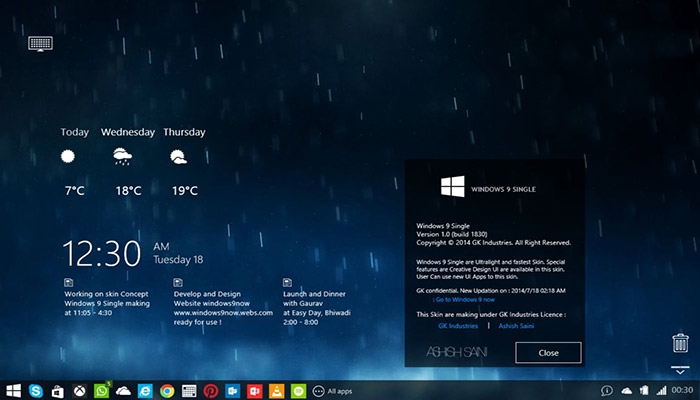Click Today's sunny weather icon
Image resolution: width=700 pixels, height=400 pixels.
[68, 156]
